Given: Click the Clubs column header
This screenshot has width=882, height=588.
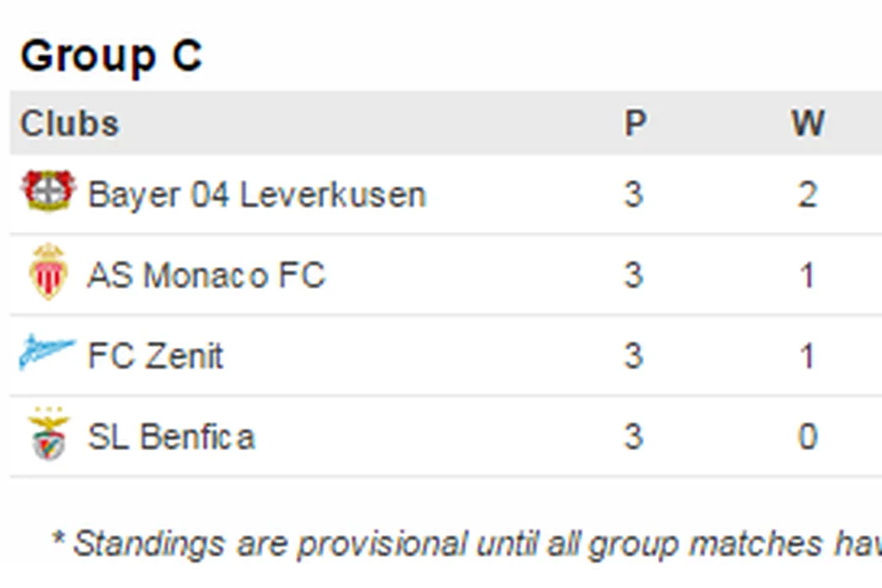Looking at the screenshot, I should click(70, 123).
